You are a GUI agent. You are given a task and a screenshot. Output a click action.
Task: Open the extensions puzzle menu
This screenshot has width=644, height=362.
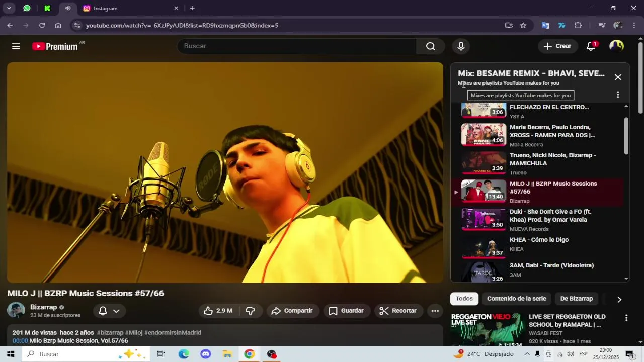578,25
